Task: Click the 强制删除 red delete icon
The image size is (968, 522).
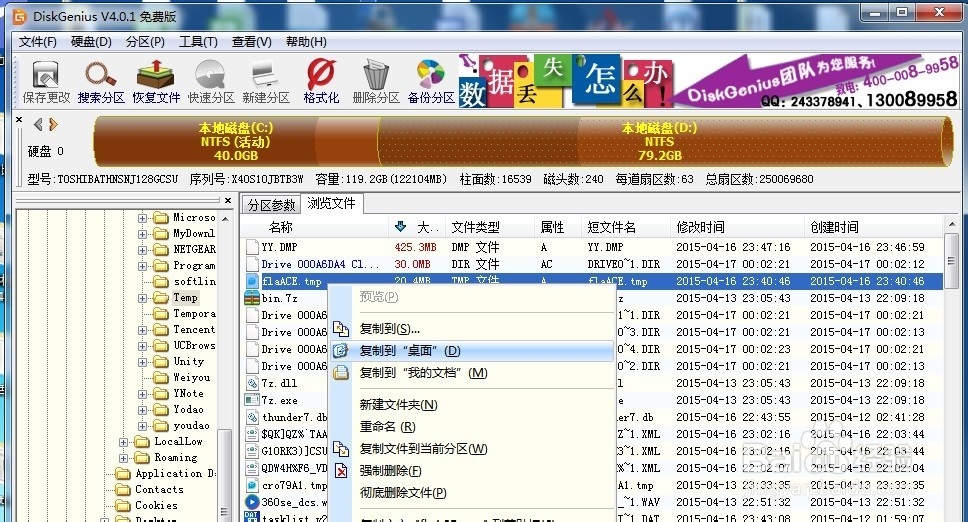Action: tap(341, 471)
